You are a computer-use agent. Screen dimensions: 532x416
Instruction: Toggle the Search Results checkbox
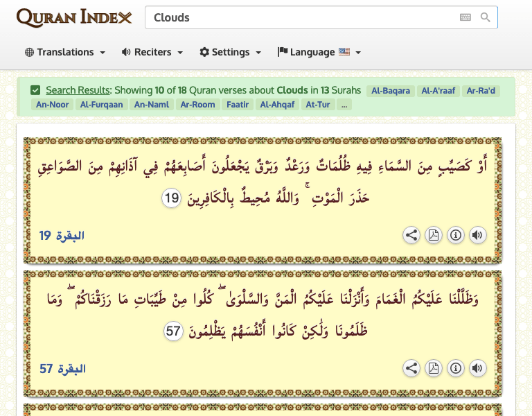tap(35, 90)
